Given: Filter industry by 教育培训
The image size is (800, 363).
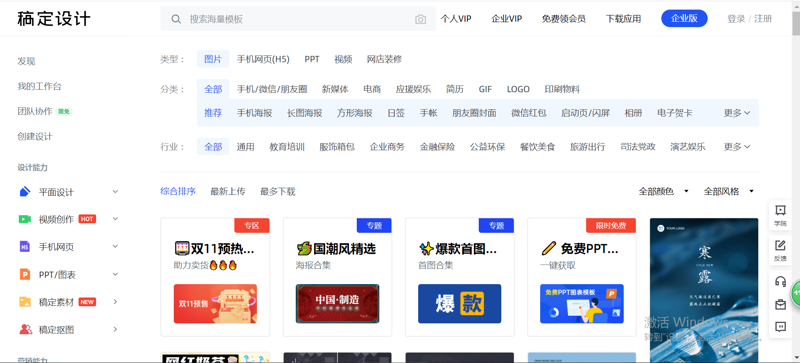Looking at the screenshot, I should (x=287, y=147).
